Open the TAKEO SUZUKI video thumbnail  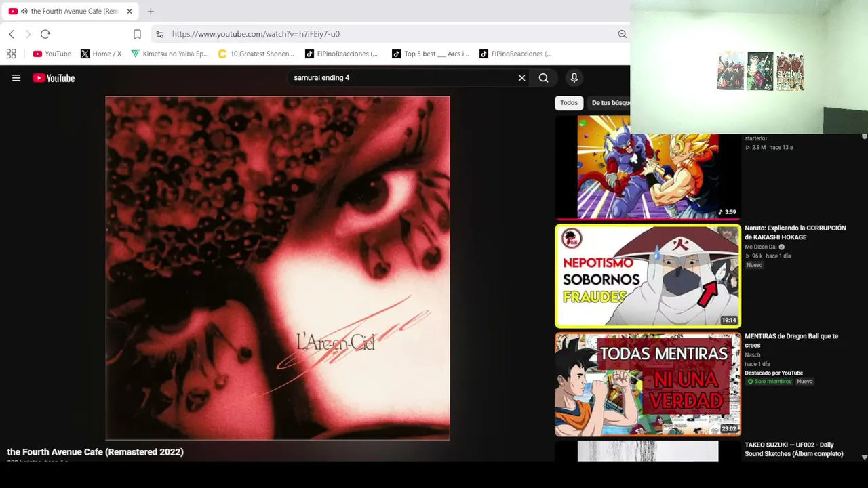click(648, 451)
